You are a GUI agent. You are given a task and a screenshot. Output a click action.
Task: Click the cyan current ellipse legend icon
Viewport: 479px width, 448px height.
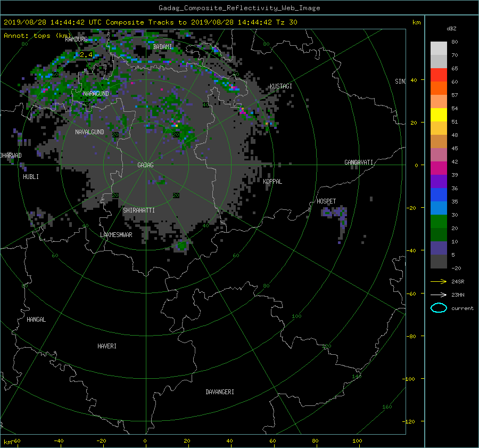[439, 308]
